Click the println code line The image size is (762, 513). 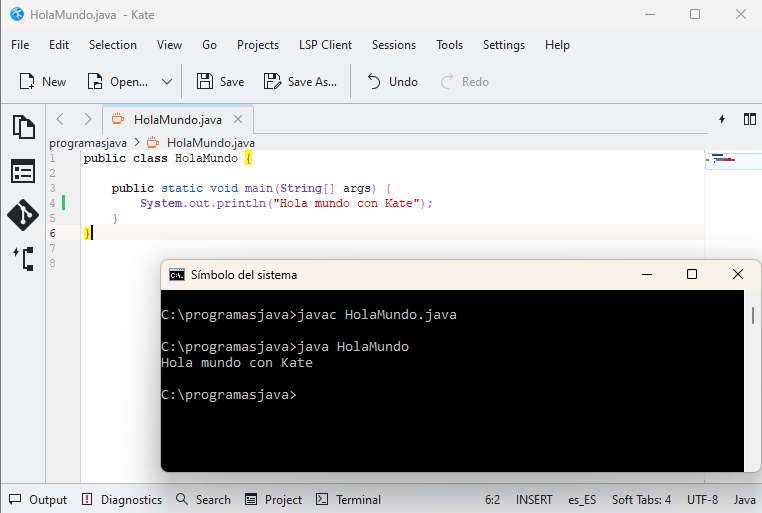286,203
